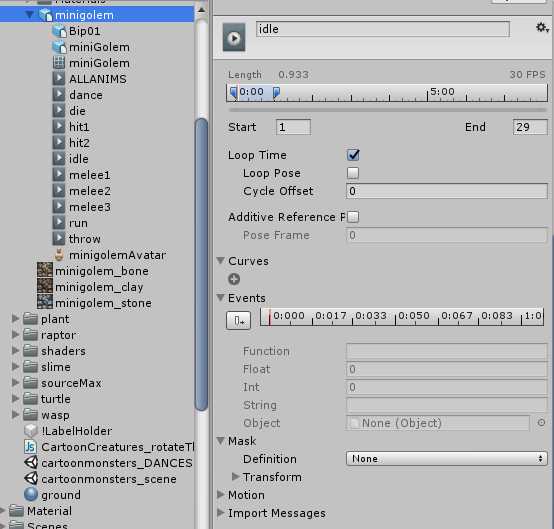The image size is (554, 529).
Task: Select the hit1 animation clip icon
Action: coord(59,127)
